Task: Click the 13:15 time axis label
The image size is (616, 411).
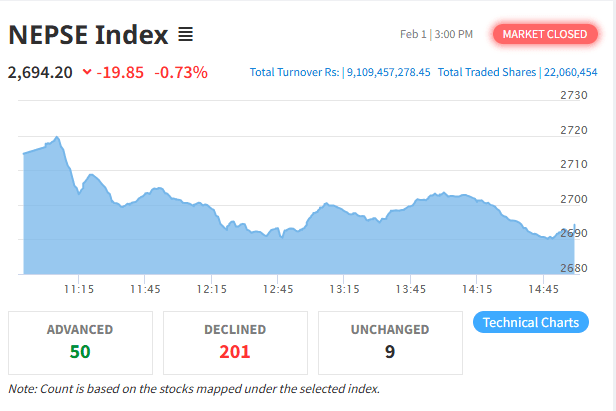Action: (344, 289)
